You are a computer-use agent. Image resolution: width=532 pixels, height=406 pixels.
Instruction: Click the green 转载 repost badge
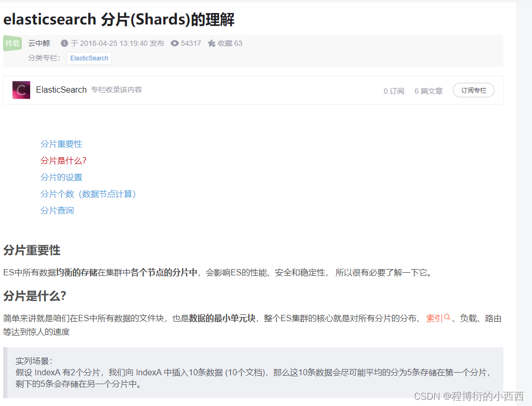pyautogui.click(x=12, y=43)
